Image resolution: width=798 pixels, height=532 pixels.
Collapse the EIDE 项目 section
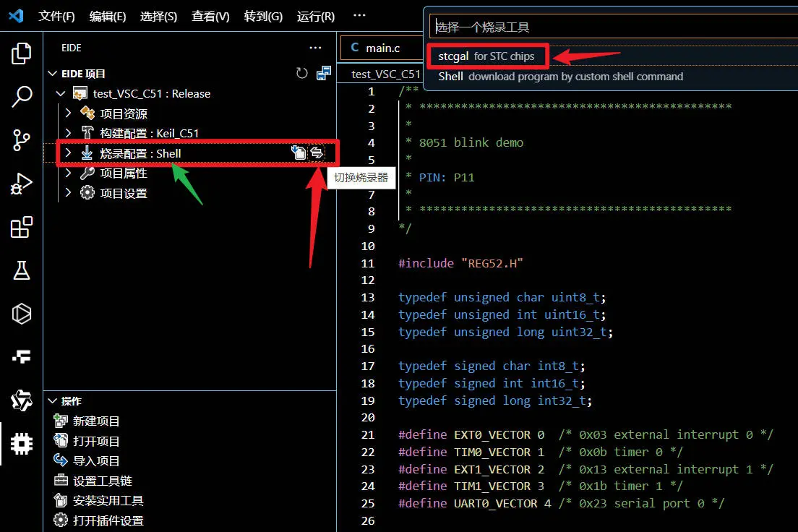(52, 73)
